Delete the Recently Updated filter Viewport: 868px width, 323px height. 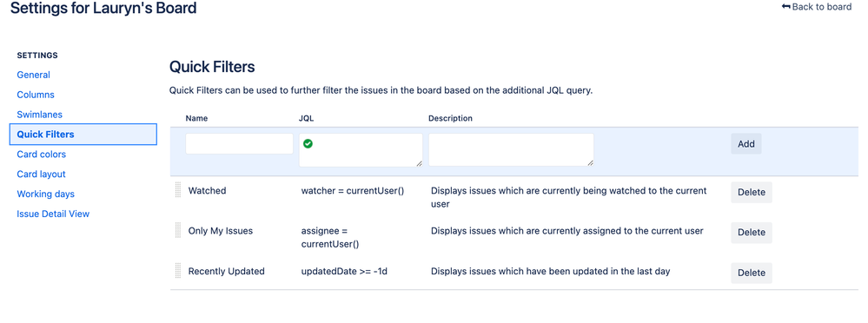pyautogui.click(x=752, y=273)
